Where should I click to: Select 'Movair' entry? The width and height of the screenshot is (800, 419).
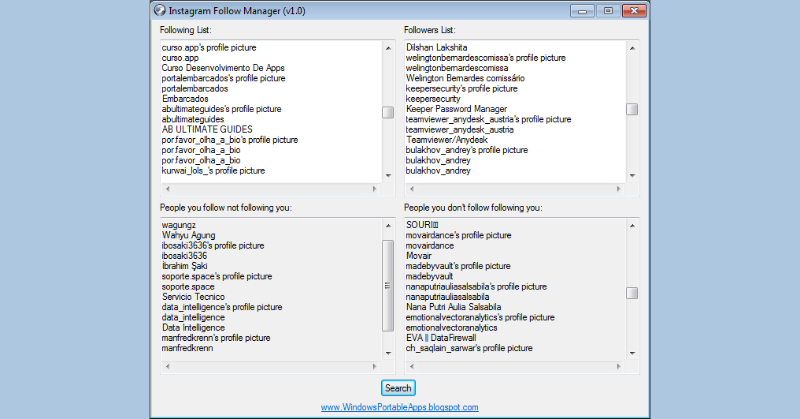[418, 256]
